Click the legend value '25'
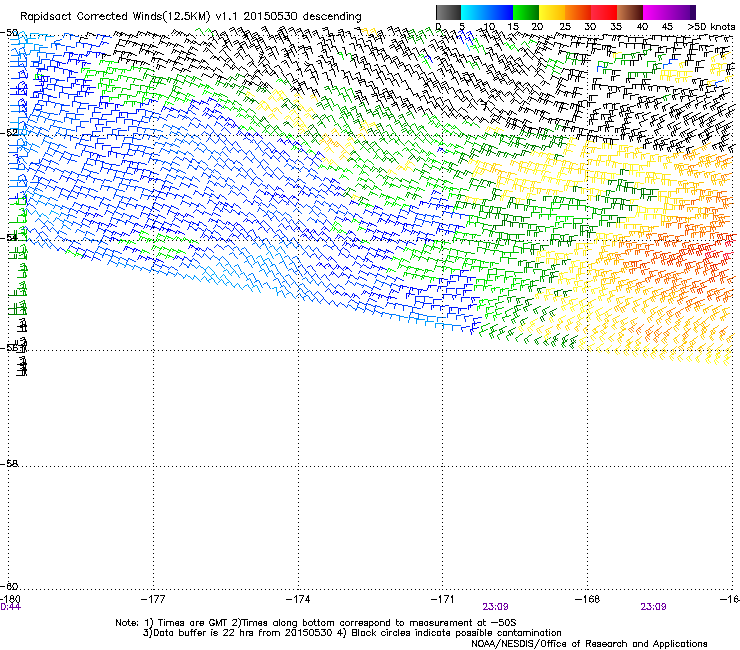Viewport: 740px width, 650px height. 564,27
